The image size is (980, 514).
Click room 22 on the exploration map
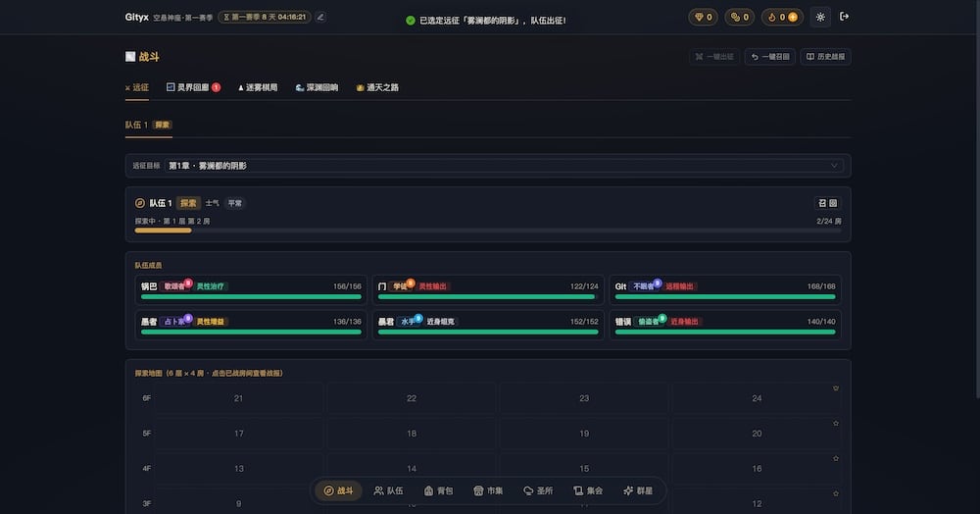412,398
